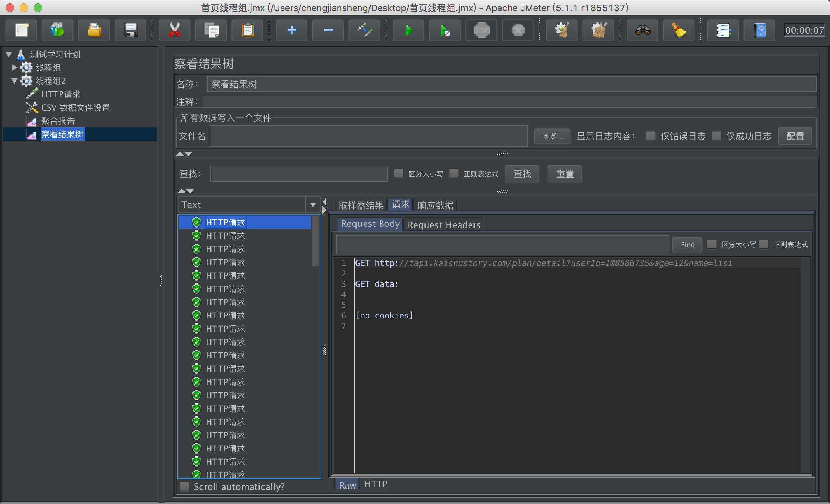
Task: Click the Reset search brush icon
Action: [x=679, y=30]
